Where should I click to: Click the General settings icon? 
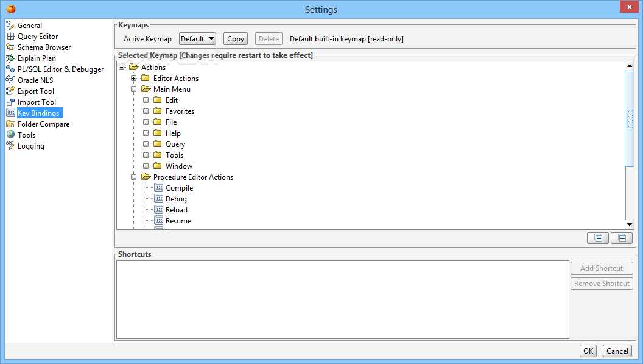(11, 26)
